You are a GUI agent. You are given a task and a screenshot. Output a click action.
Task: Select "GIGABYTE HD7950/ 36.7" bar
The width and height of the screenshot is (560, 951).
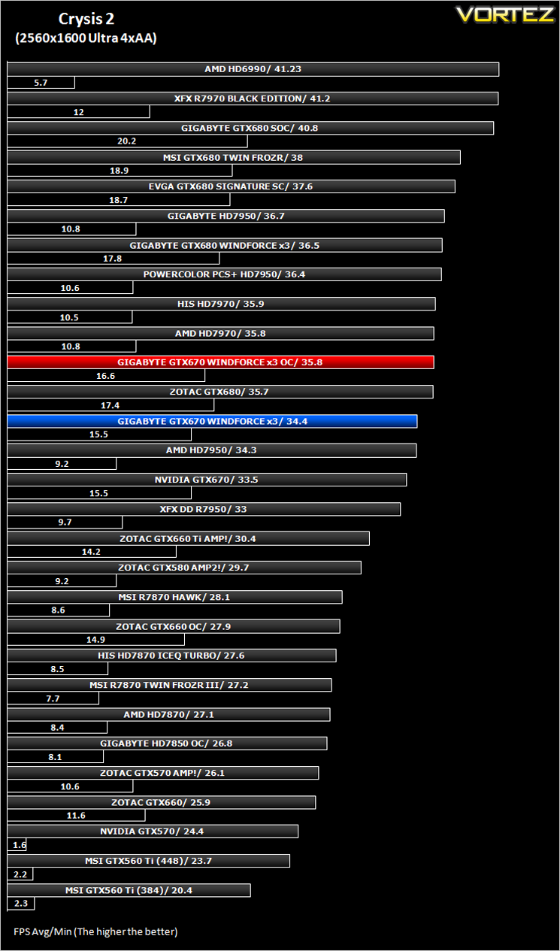coord(226,217)
